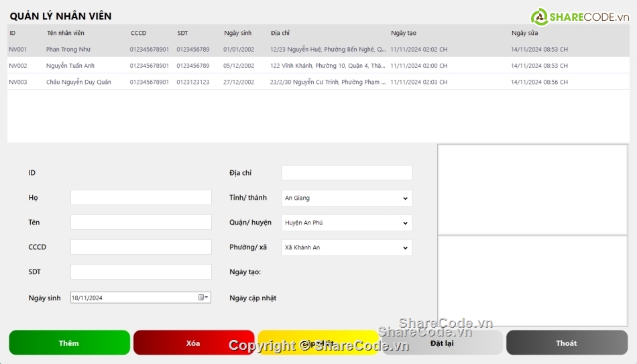
Task: Click phone number 0123123123
Action: coord(193,82)
